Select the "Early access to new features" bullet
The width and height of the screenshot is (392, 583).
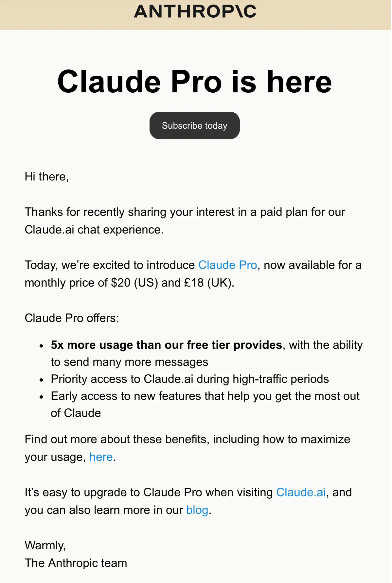(x=205, y=396)
